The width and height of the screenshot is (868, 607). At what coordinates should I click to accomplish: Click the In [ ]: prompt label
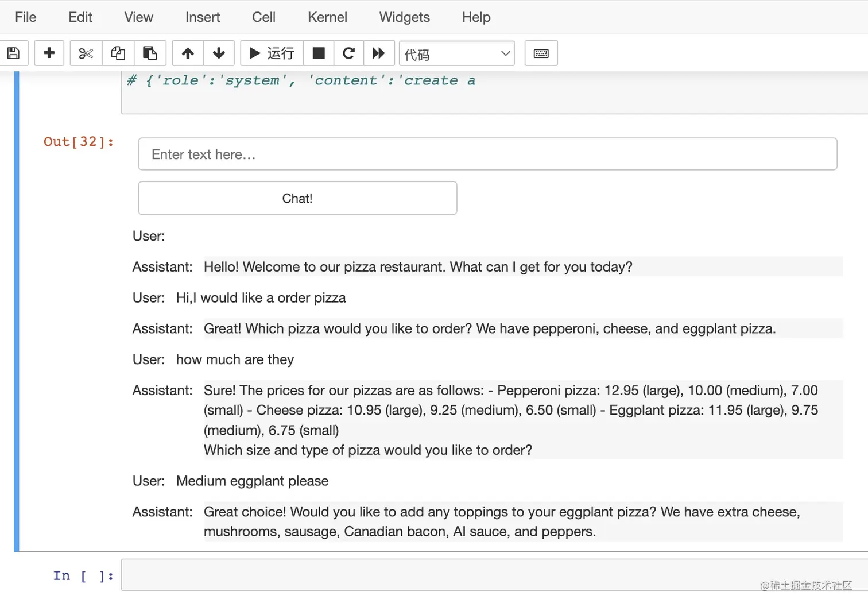(x=83, y=575)
